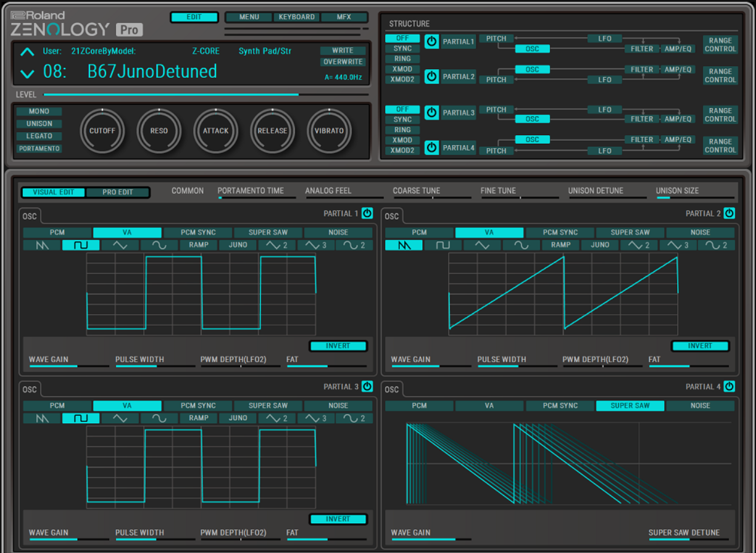Select SYNC structure for Partials 1 and 2
Image resolution: width=756 pixels, height=553 pixels.
[x=402, y=49]
